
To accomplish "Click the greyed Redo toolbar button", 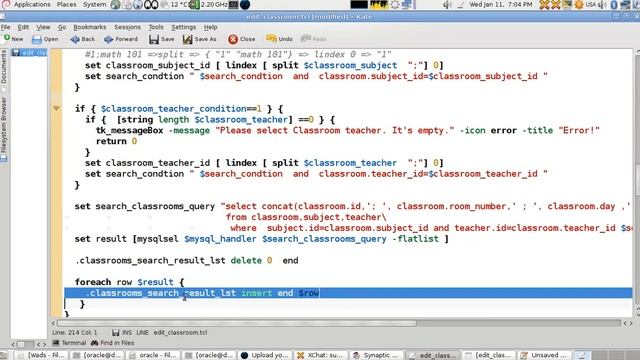I will coord(313,39).
